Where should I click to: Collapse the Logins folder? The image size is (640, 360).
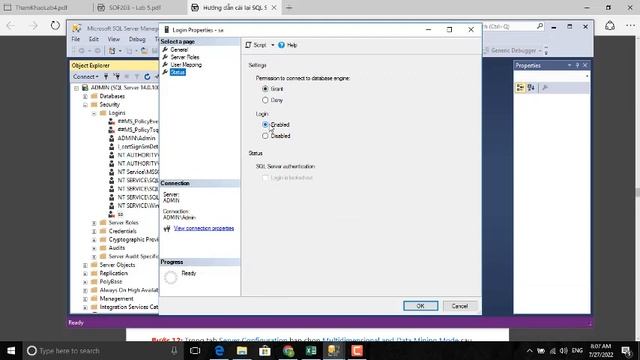[94, 113]
